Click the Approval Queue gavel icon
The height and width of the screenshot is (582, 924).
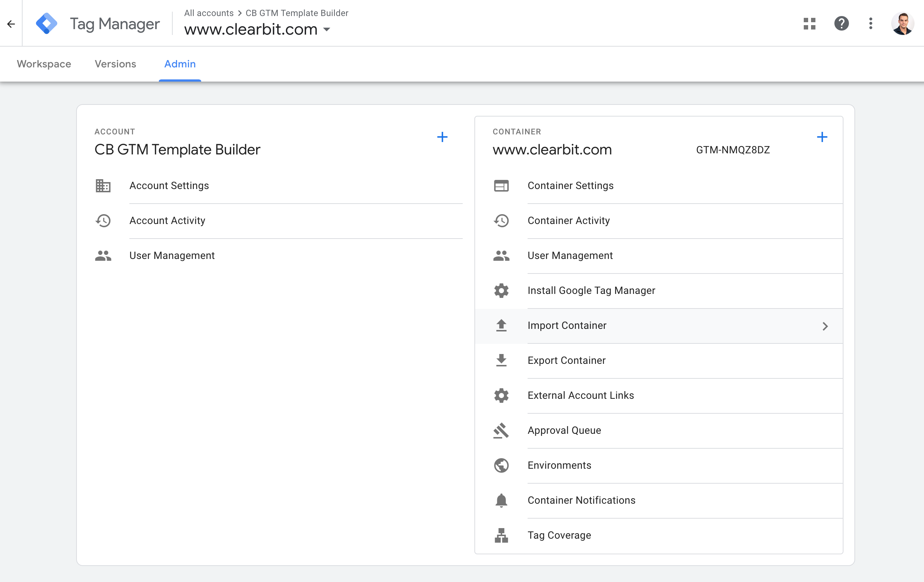tap(501, 430)
